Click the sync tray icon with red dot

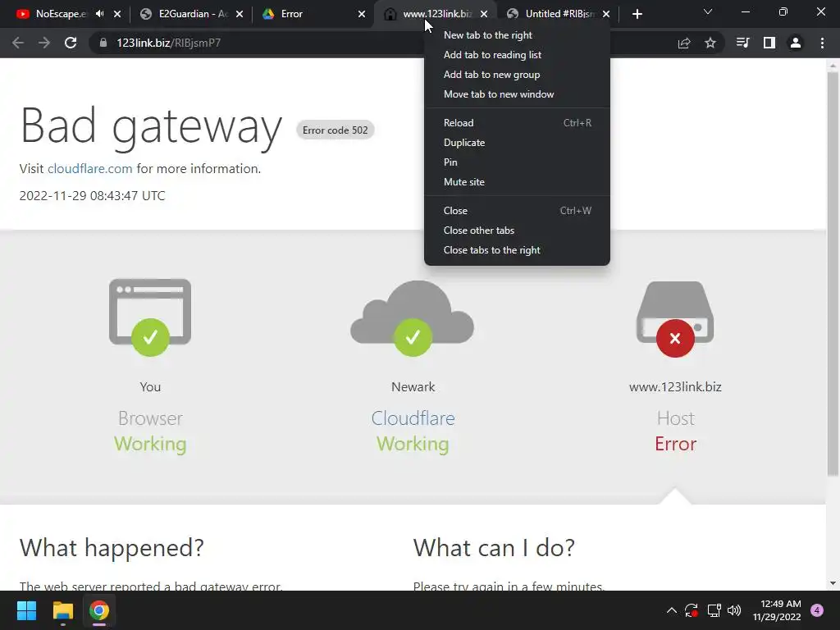point(692,610)
